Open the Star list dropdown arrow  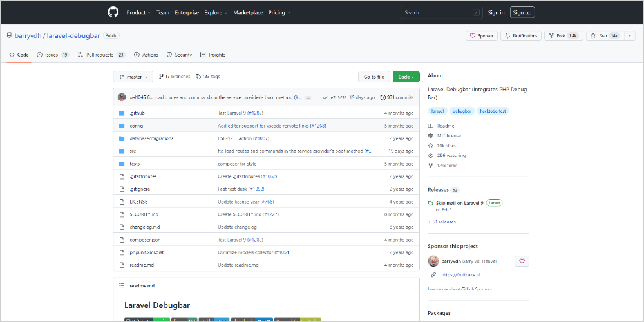coord(629,35)
